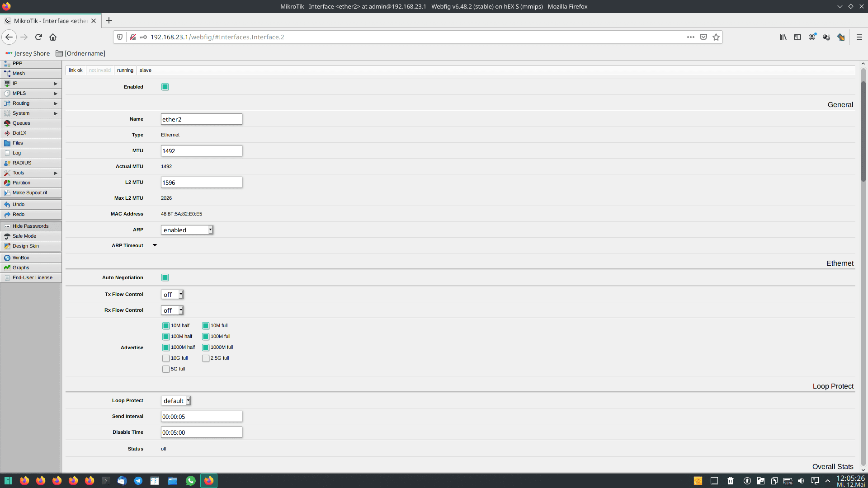Open WhatsApp from taskbar
The width and height of the screenshot is (868, 488).
pyautogui.click(x=191, y=481)
